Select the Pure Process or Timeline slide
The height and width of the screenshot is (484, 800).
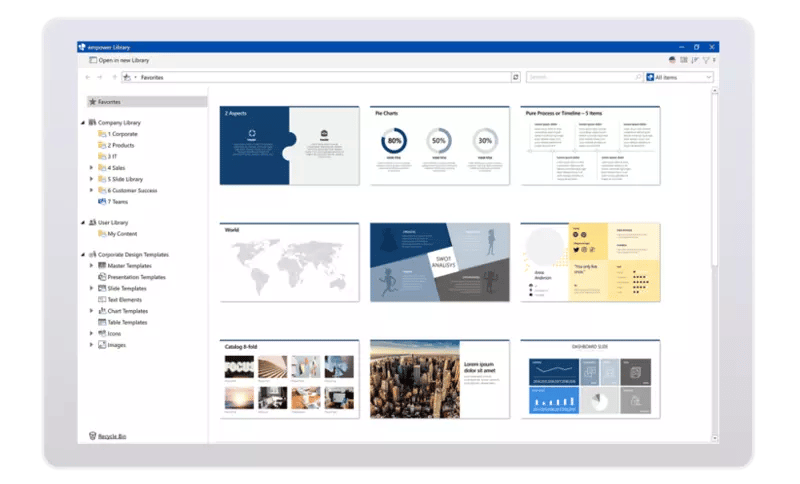tap(590, 145)
